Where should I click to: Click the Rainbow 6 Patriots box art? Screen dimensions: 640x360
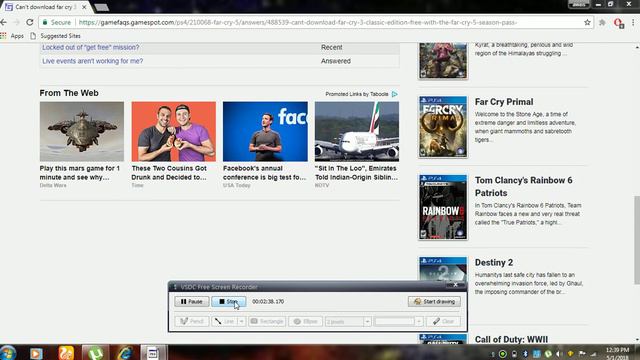pyautogui.click(x=443, y=207)
